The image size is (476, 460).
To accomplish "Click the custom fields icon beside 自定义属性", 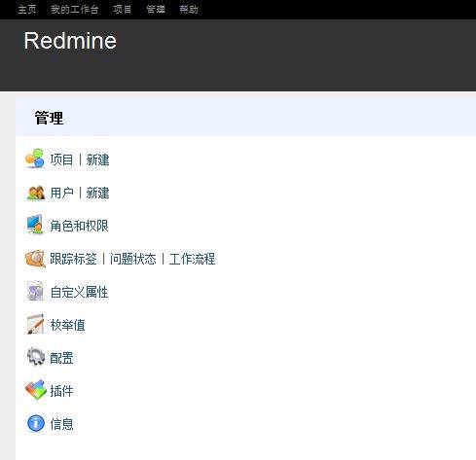I will point(35,291).
